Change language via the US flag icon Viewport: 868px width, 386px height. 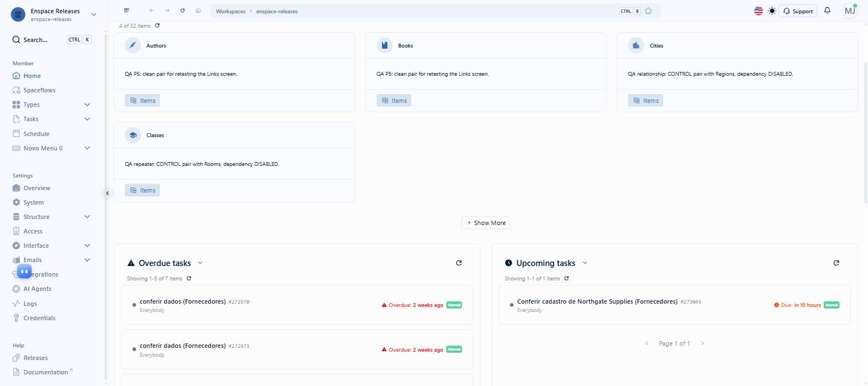click(758, 11)
